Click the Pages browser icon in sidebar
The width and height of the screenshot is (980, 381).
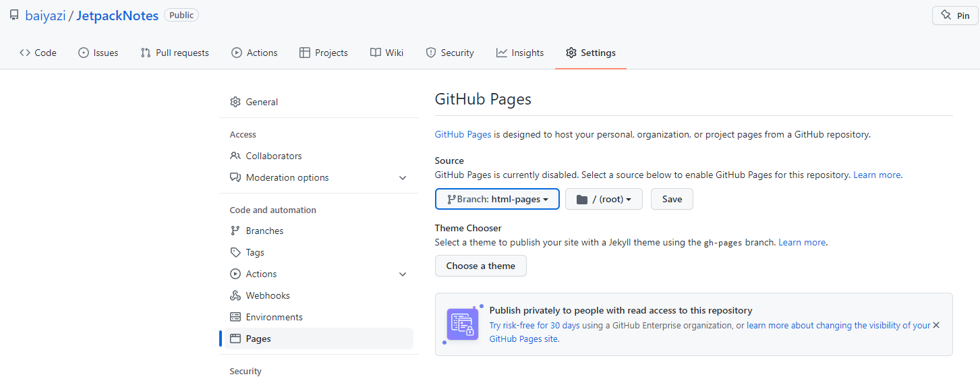[235, 339]
